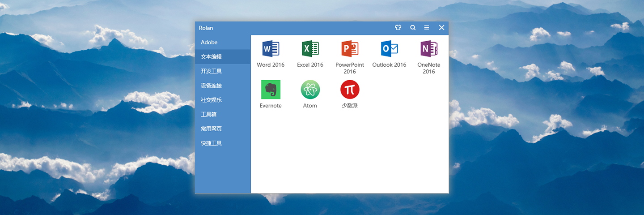Open the search magnifier in title bar

pos(413,28)
